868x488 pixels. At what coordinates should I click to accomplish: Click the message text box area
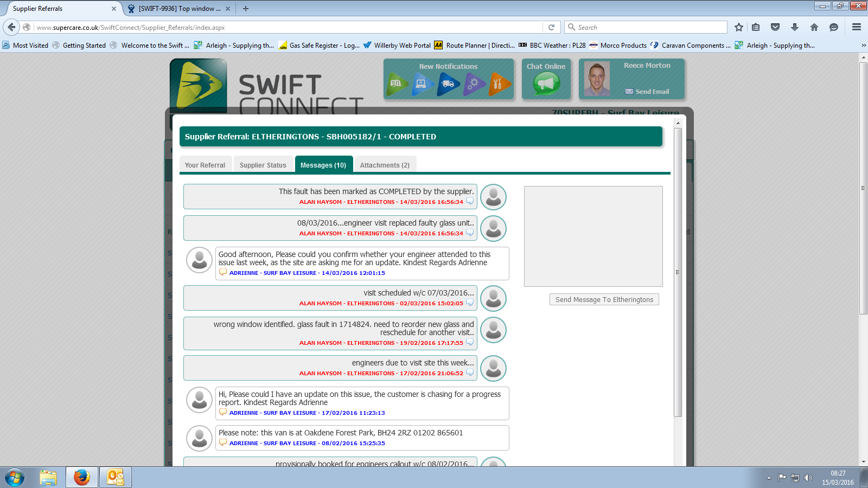pos(593,236)
